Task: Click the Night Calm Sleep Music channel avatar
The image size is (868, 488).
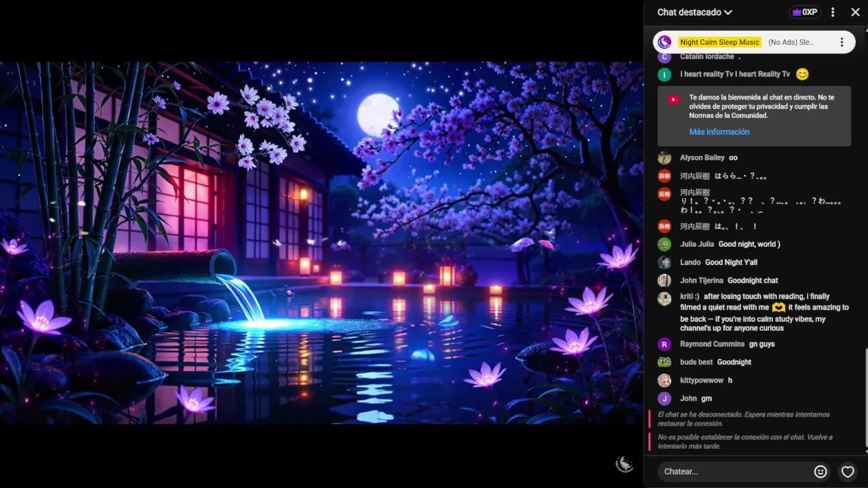Action: click(665, 42)
